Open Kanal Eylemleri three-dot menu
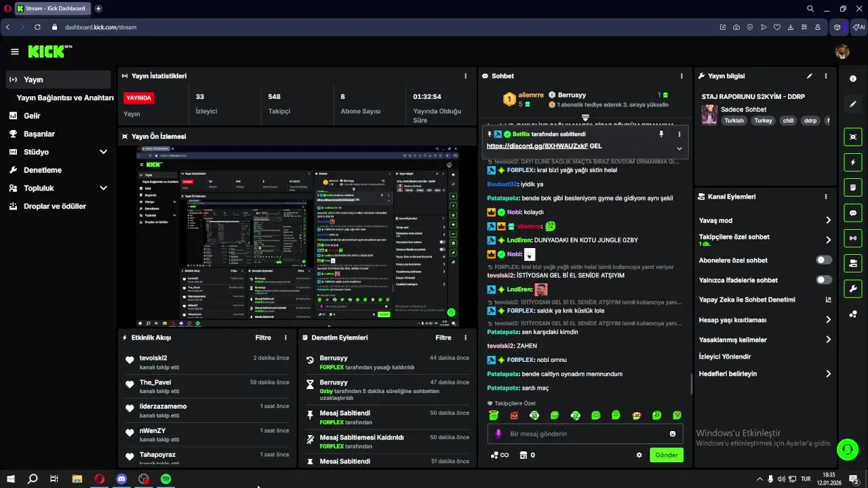The image size is (868, 488). (x=825, y=197)
